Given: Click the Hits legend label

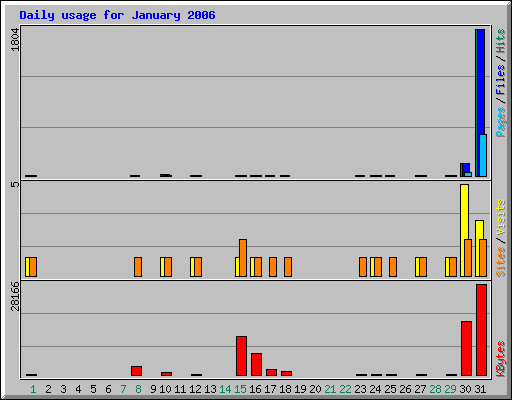Looking at the screenshot, I should tap(501, 41).
